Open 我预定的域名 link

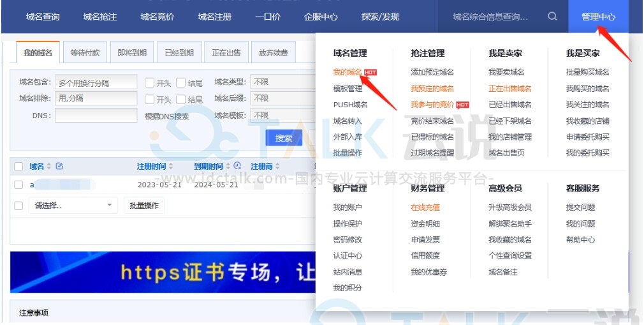[x=432, y=89]
